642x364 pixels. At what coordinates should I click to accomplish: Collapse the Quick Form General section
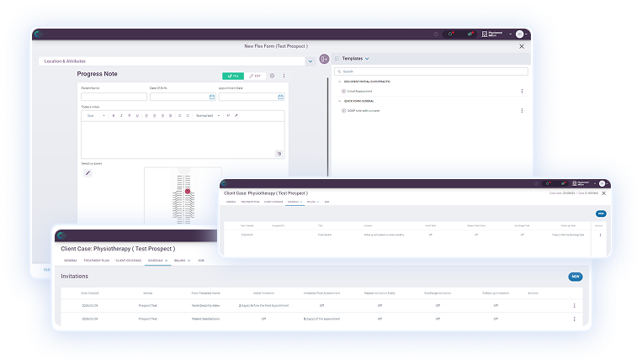pyautogui.click(x=340, y=101)
